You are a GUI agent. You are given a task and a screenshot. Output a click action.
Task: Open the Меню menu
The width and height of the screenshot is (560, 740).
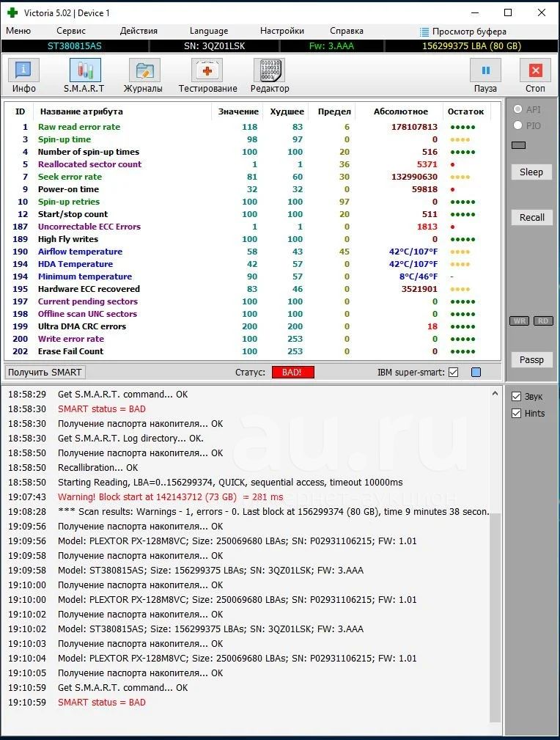tap(18, 31)
